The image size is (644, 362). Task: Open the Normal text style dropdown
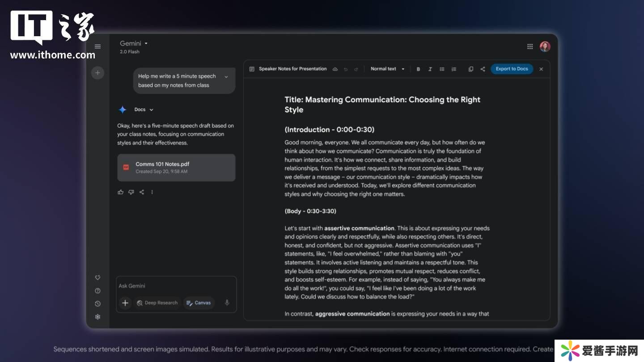click(387, 69)
